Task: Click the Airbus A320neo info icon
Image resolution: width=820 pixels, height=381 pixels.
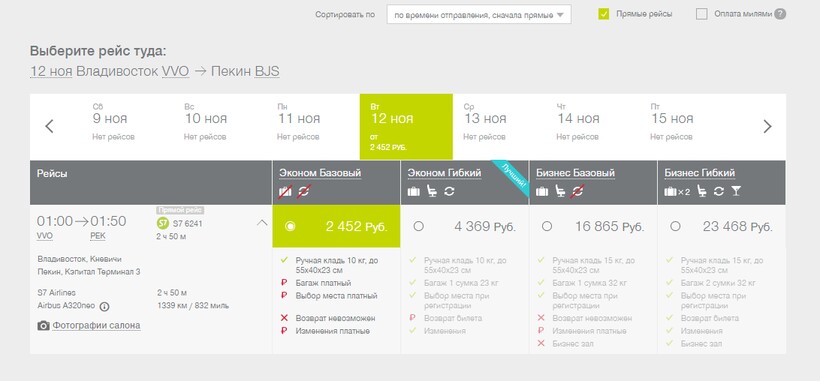Action: coord(105,307)
